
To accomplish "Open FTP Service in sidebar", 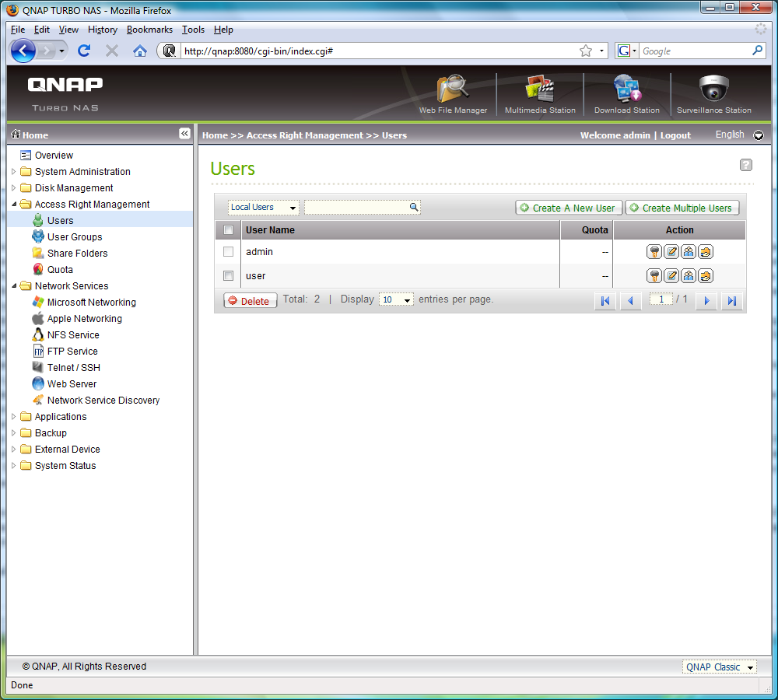I will tap(72, 352).
